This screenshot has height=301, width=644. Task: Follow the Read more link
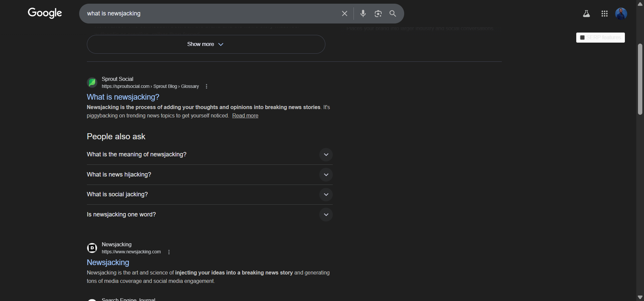click(245, 115)
